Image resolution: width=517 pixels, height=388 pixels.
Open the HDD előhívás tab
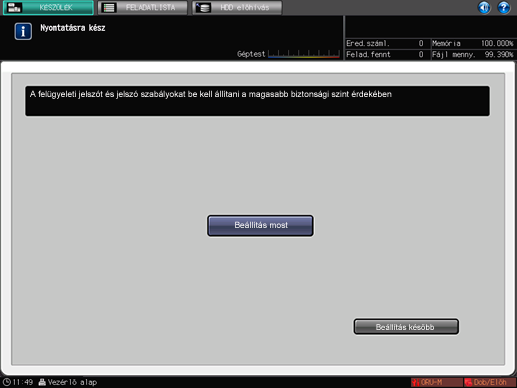[237, 8]
